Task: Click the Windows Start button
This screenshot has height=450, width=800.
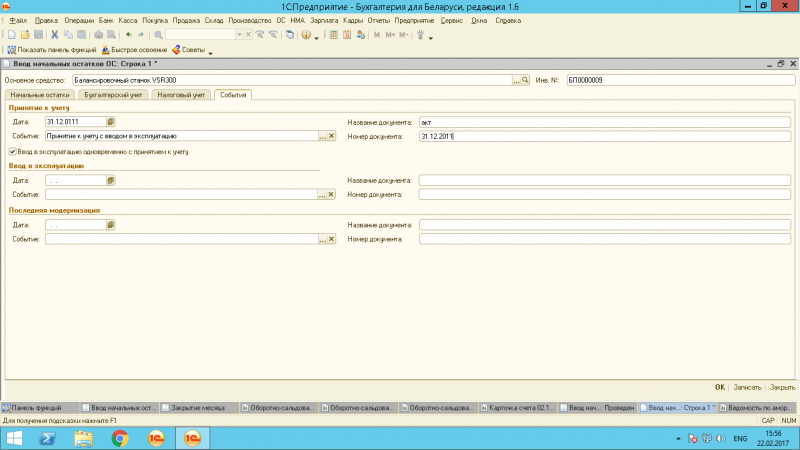Action: [x=14, y=438]
